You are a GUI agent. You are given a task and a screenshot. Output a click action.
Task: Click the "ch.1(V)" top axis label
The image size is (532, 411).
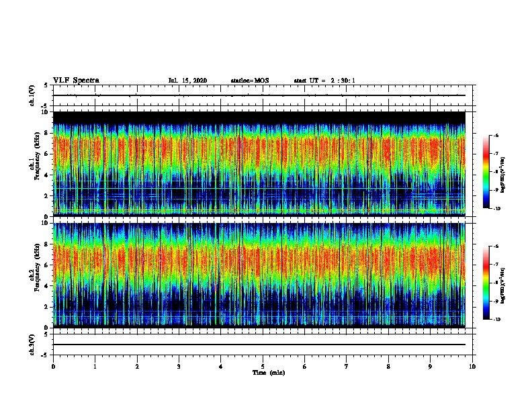coord(32,95)
